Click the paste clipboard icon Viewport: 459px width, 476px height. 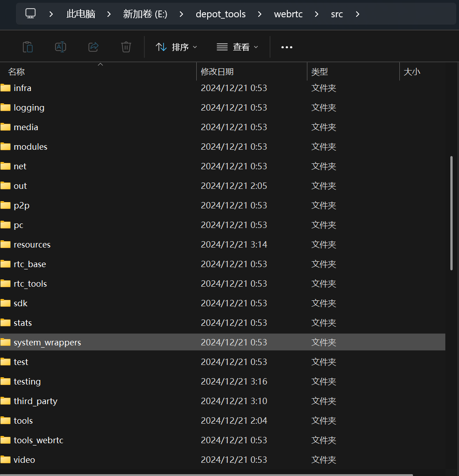[28, 47]
